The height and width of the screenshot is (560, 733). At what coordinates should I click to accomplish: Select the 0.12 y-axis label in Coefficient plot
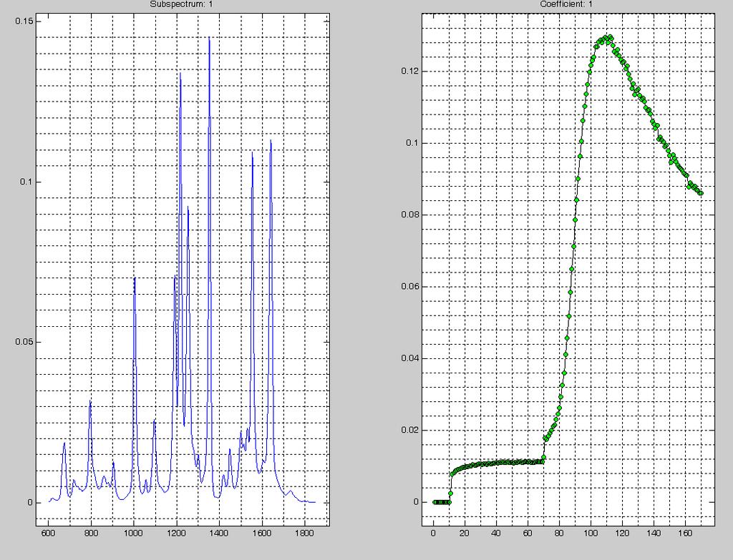click(x=409, y=71)
